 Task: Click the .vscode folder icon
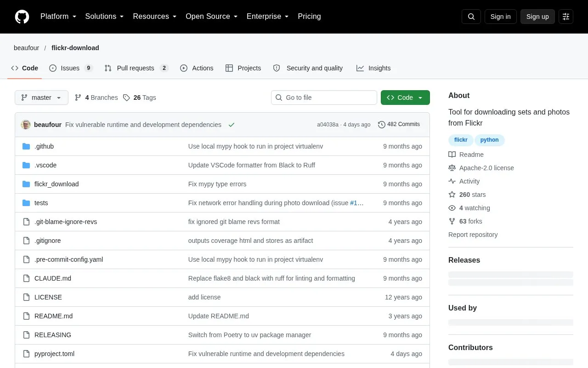click(x=26, y=165)
